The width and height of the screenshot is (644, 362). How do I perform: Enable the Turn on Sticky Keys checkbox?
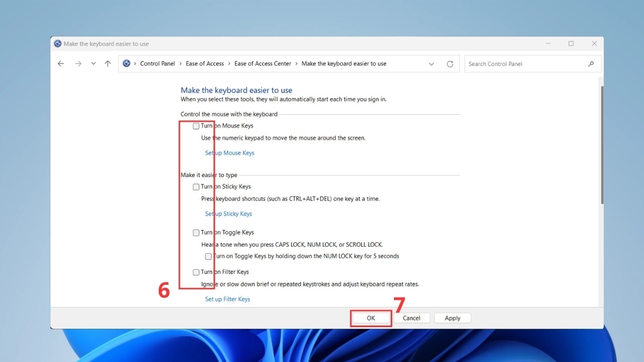(x=196, y=187)
